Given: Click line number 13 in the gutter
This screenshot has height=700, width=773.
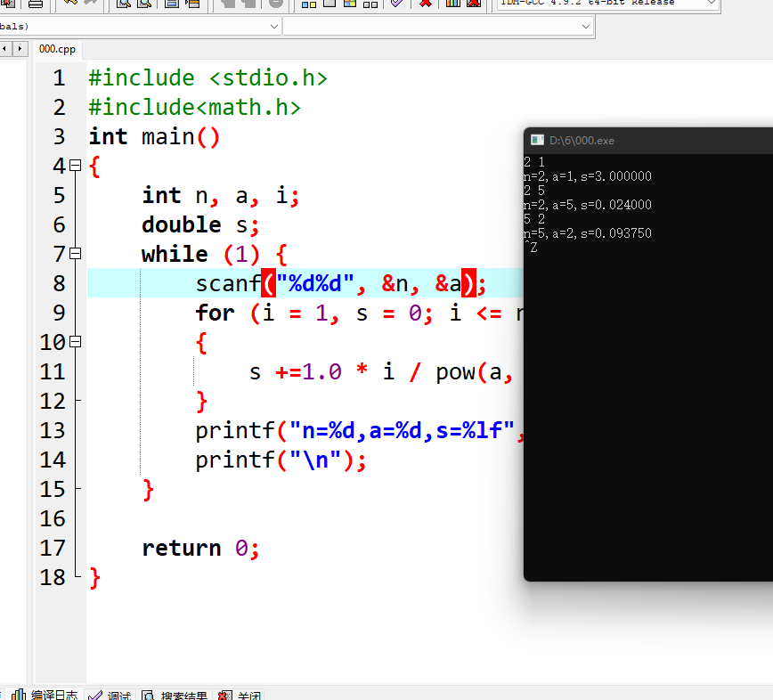Looking at the screenshot, I should pyautogui.click(x=53, y=430).
